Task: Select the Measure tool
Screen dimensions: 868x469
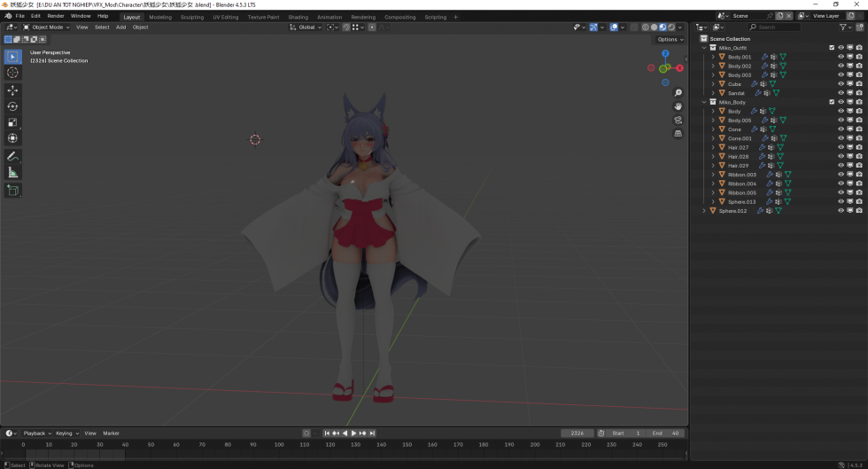Action: (x=12, y=173)
